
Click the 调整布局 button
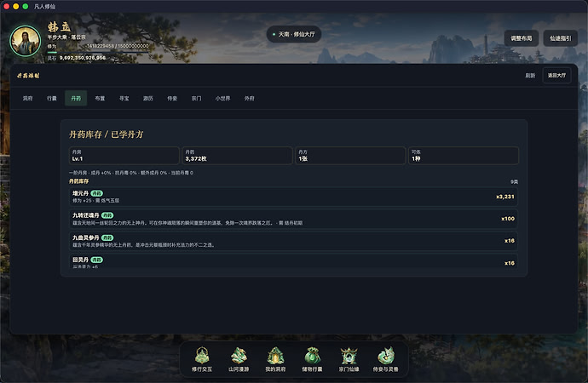tap(522, 38)
